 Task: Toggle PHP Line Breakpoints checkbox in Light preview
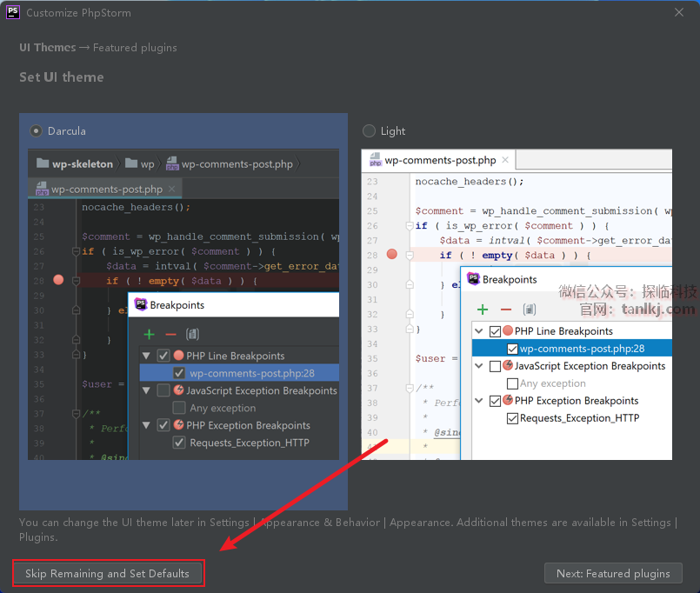(x=496, y=331)
